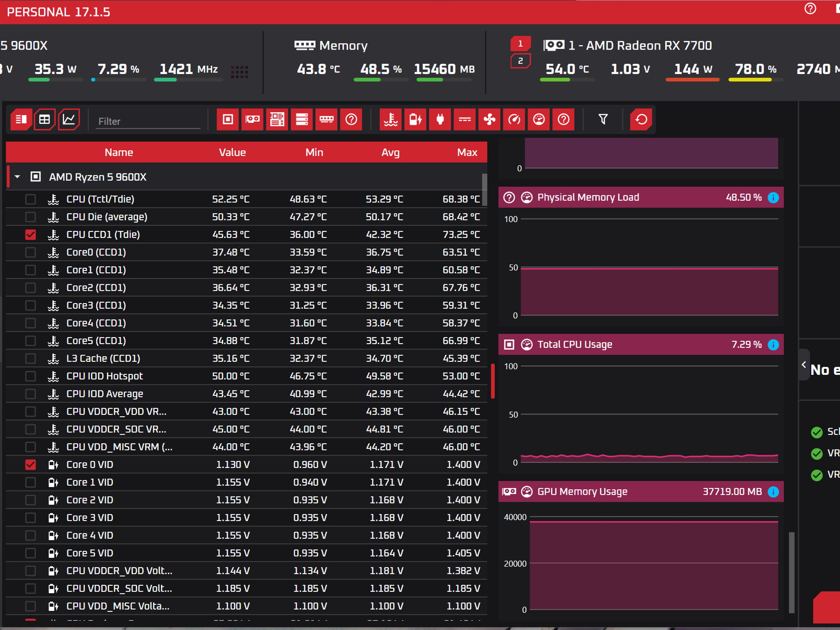840x630 pixels.
Task: Enable the CPU (Tctl/Tdie) checkbox
Action: click(30, 199)
